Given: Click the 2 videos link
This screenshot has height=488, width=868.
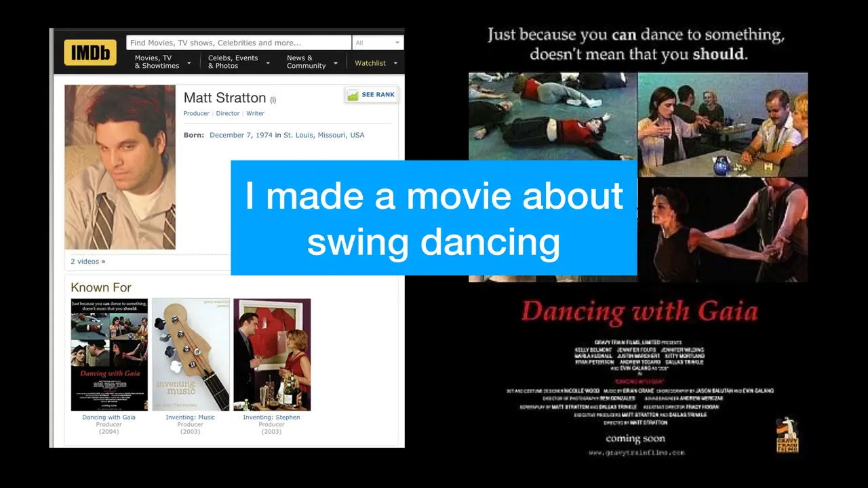Looking at the screenshot, I should pyautogui.click(x=88, y=262).
